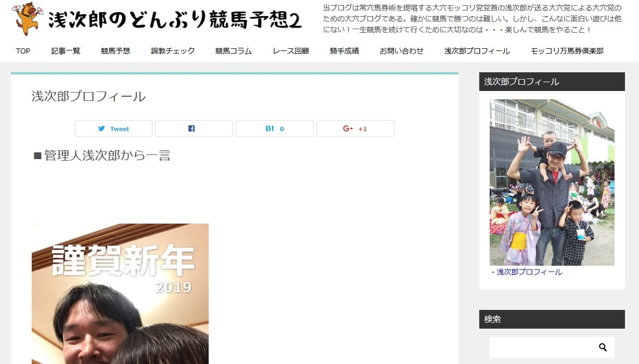This screenshot has height=364, width=639.
Task: Click the Twitter bird icon
Action: click(x=101, y=128)
